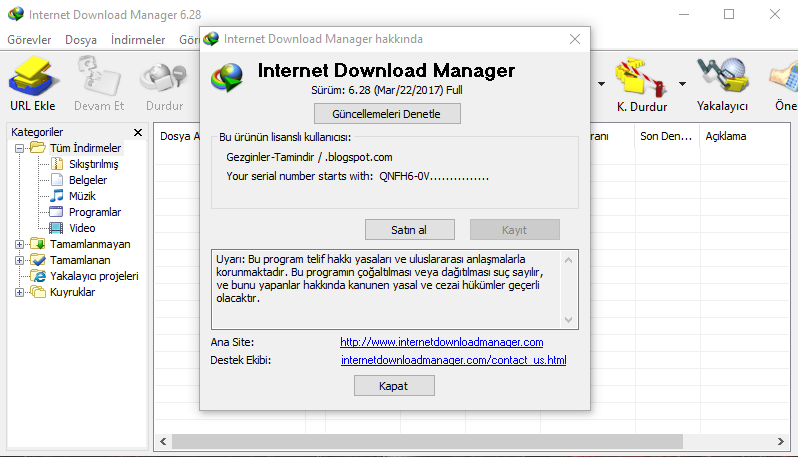
Task: Click the IDM icon in main title bar
Action: pyautogui.click(x=16, y=14)
